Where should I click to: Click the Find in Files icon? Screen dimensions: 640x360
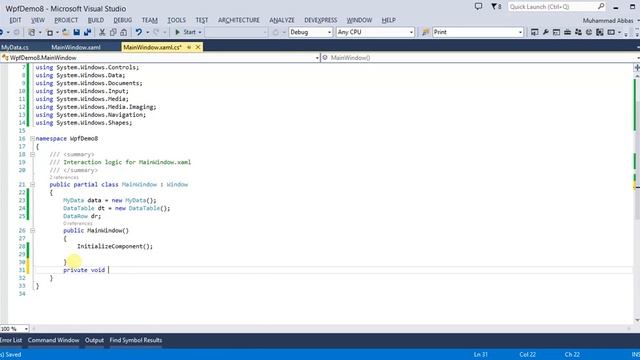coord(425,32)
